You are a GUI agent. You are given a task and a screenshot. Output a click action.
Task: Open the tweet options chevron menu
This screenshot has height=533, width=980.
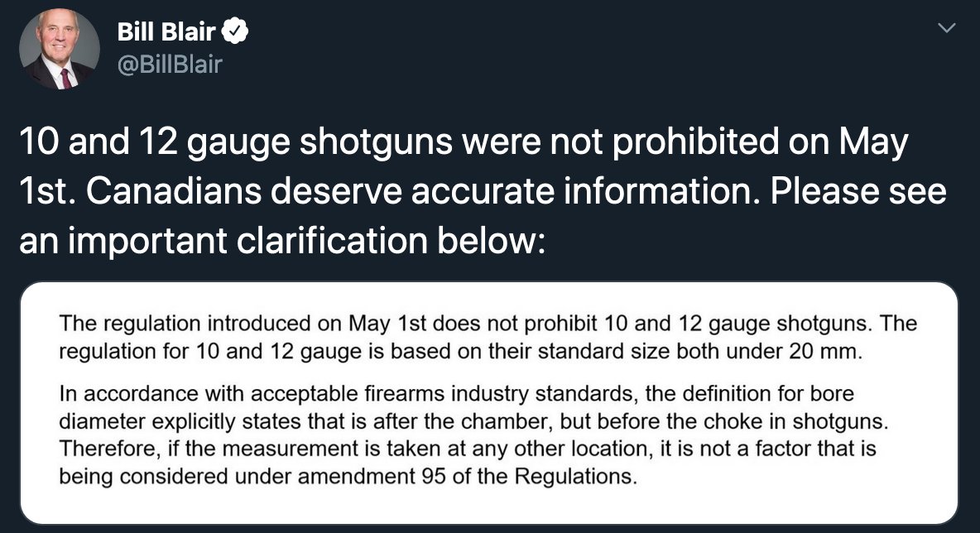click(x=948, y=28)
